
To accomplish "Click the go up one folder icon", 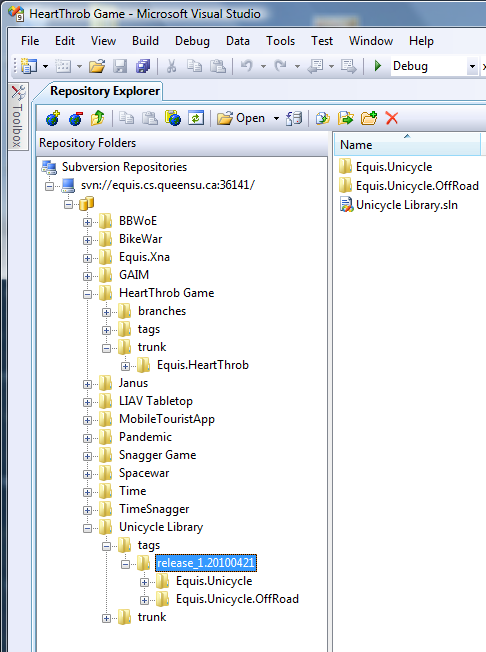I will point(98,119).
